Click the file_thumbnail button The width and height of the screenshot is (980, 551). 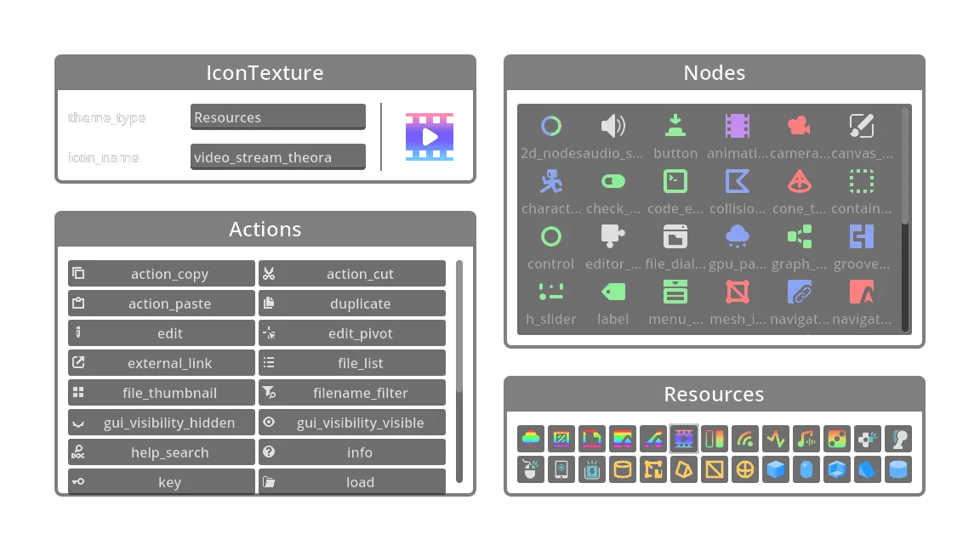point(162,393)
